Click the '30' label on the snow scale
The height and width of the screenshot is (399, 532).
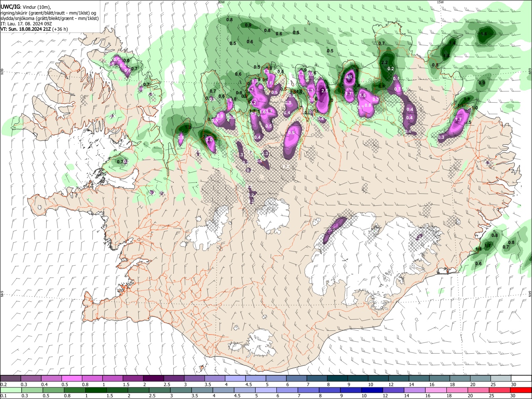pos(513,384)
